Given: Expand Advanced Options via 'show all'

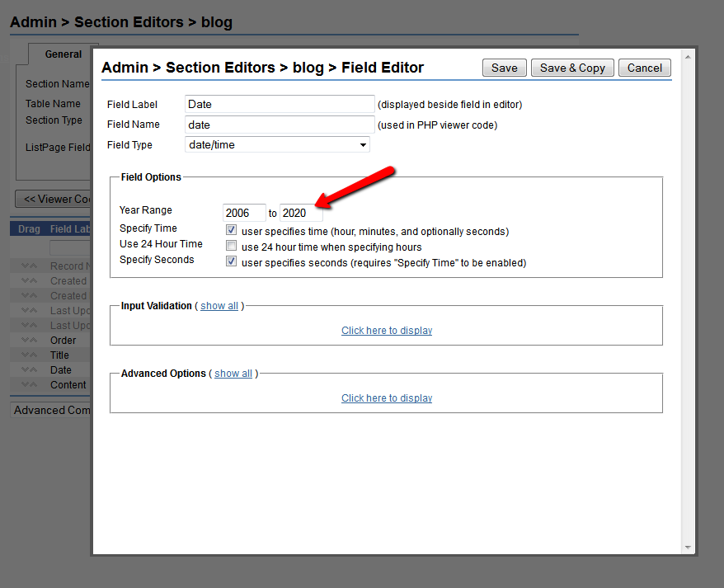Looking at the screenshot, I should [233, 374].
